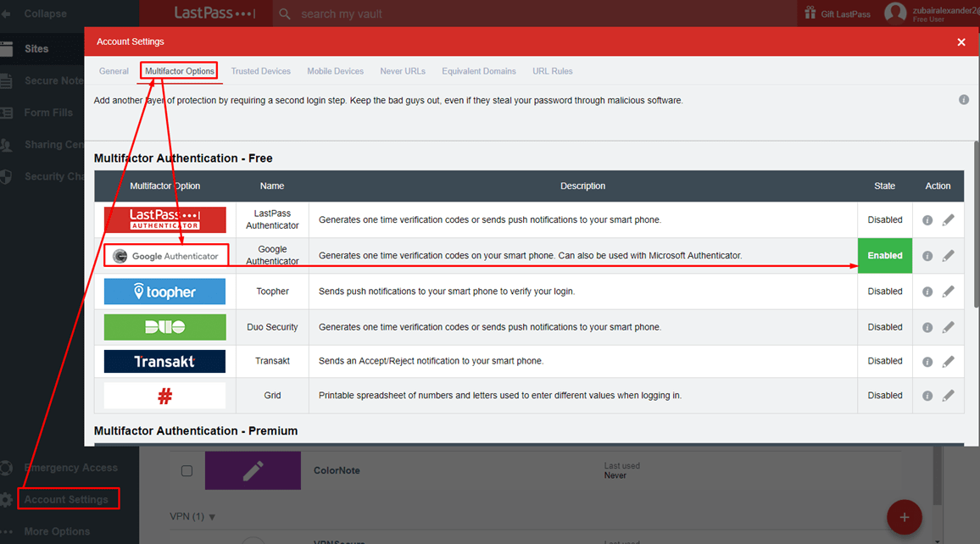Viewport: 980px width, 544px height.
Task: Click the ColorNote entry name
Action: click(x=337, y=470)
